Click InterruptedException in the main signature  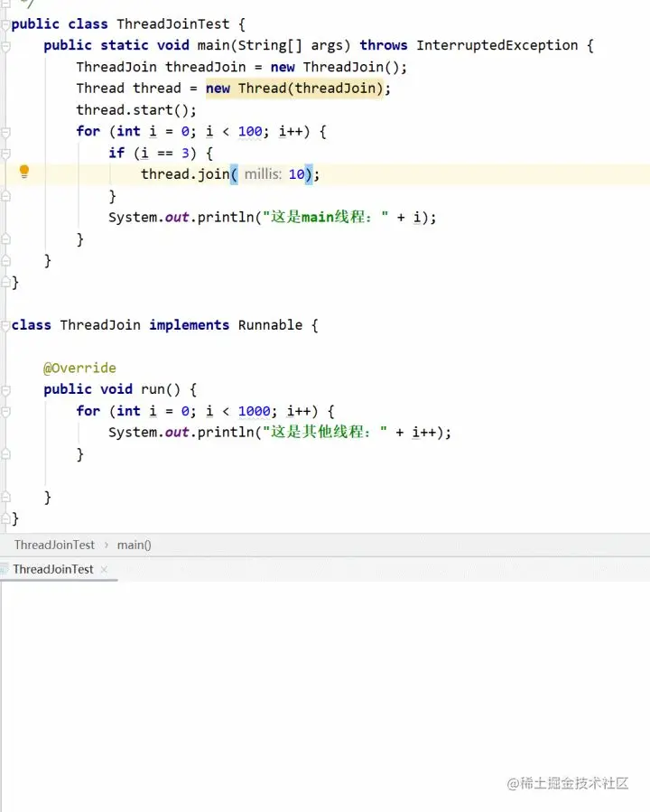click(x=497, y=45)
